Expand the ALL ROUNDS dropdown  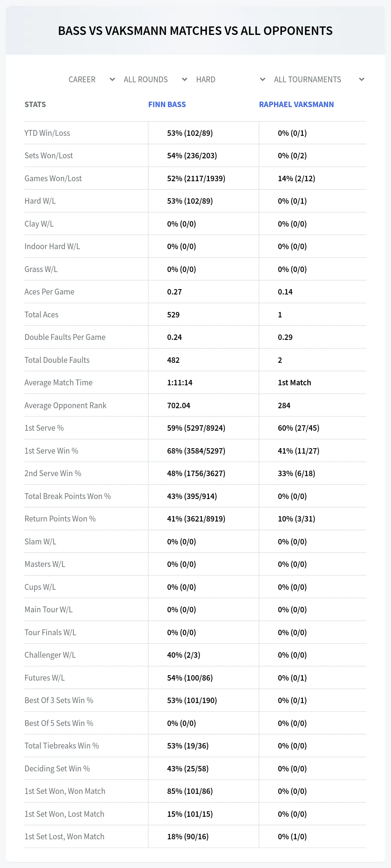155,80
